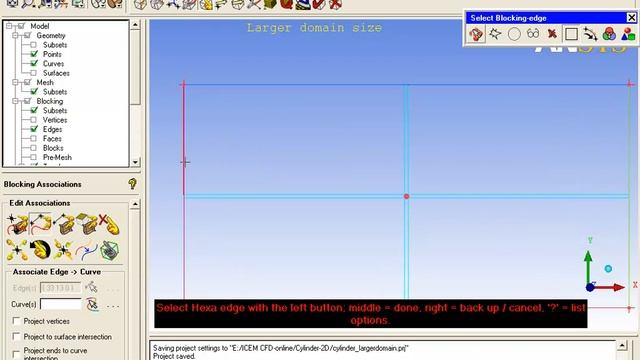The height and width of the screenshot is (360, 640).
Task: Click the curved arrows attached-items selection icon
Action: pos(590,34)
